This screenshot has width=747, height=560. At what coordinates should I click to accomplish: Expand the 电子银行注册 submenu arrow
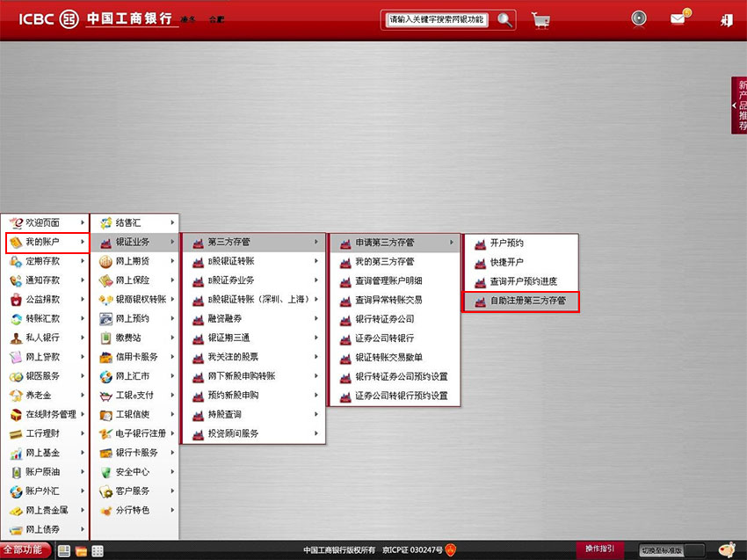coord(172,433)
